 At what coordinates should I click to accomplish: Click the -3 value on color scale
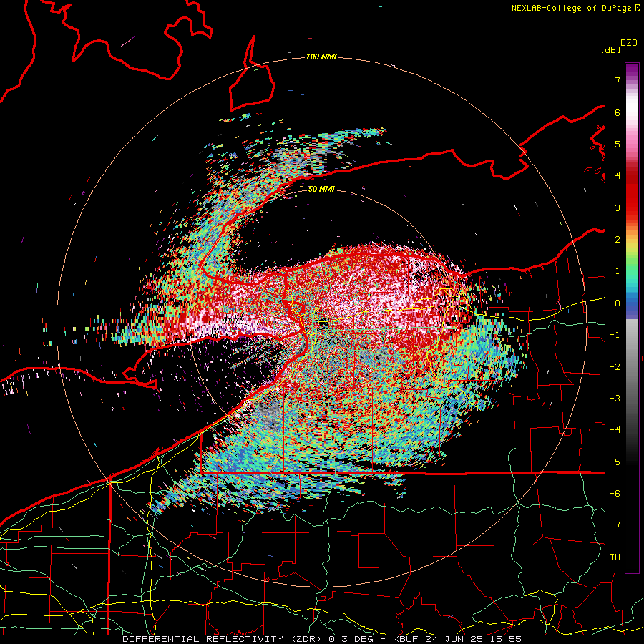pos(615,399)
